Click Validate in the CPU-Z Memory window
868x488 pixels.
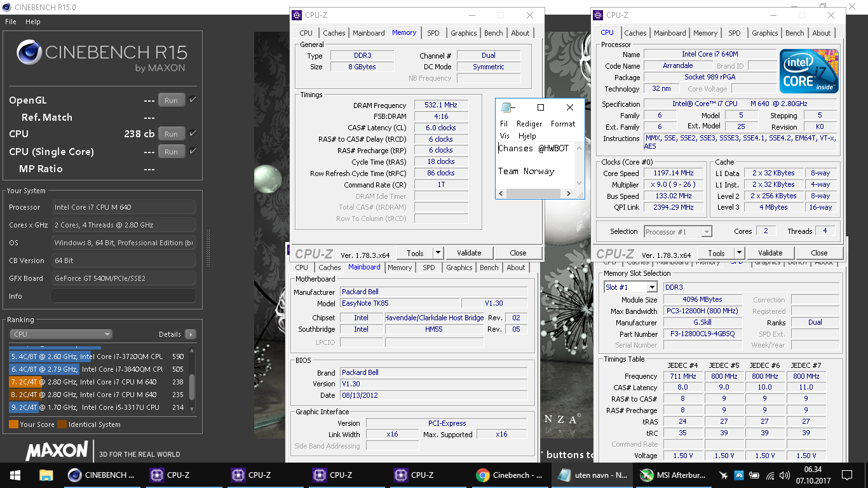469,253
